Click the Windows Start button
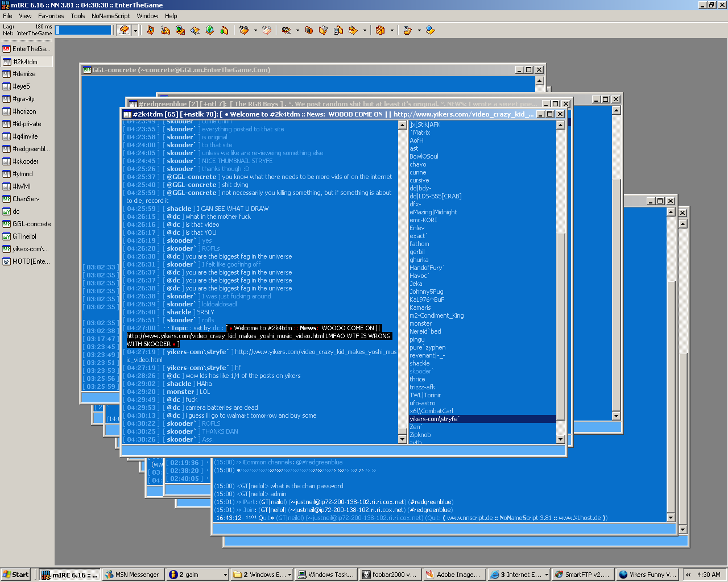728x582 pixels. (x=16, y=575)
